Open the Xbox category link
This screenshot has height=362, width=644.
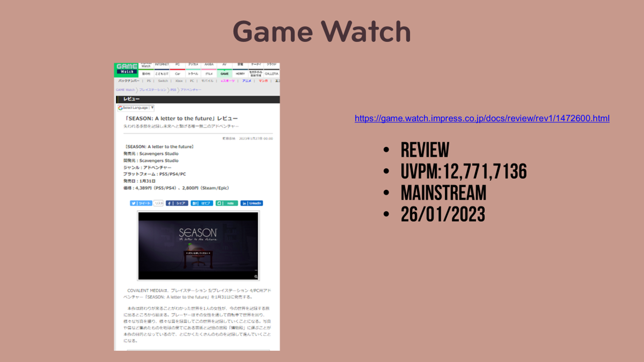pyautogui.click(x=179, y=81)
